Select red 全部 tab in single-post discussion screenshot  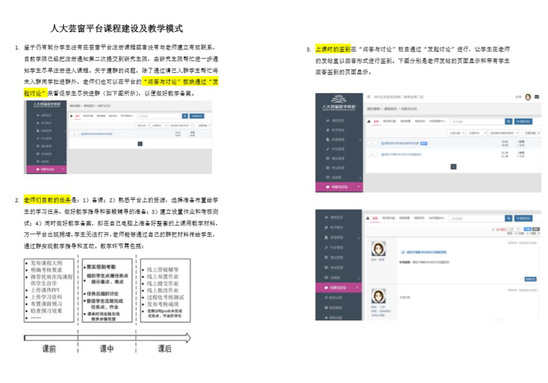(x=77, y=116)
